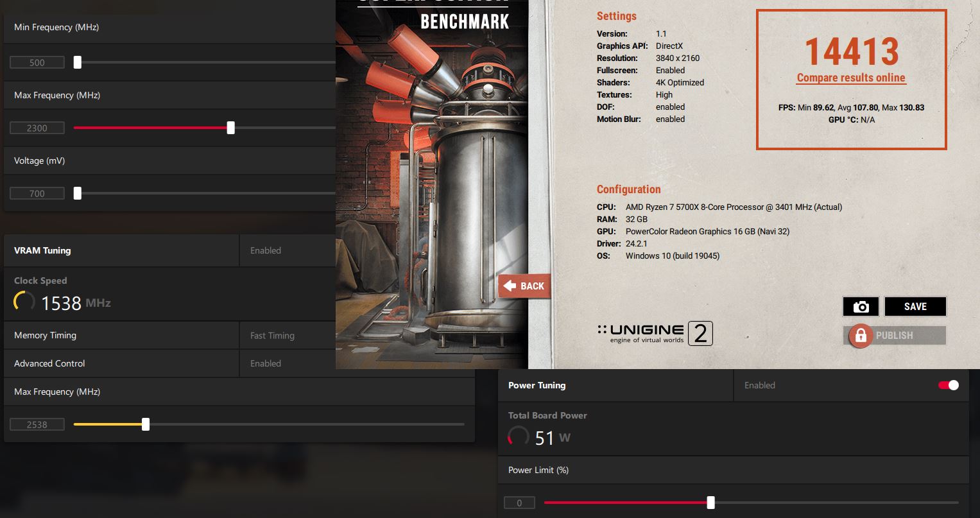Click the Total Board Power label

point(547,415)
